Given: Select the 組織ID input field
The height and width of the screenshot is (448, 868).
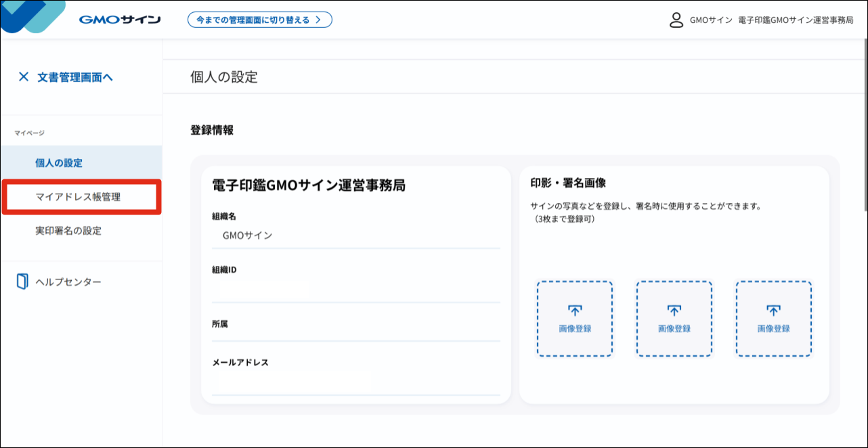Looking at the screenshot, I should click(x=357, y=288).
